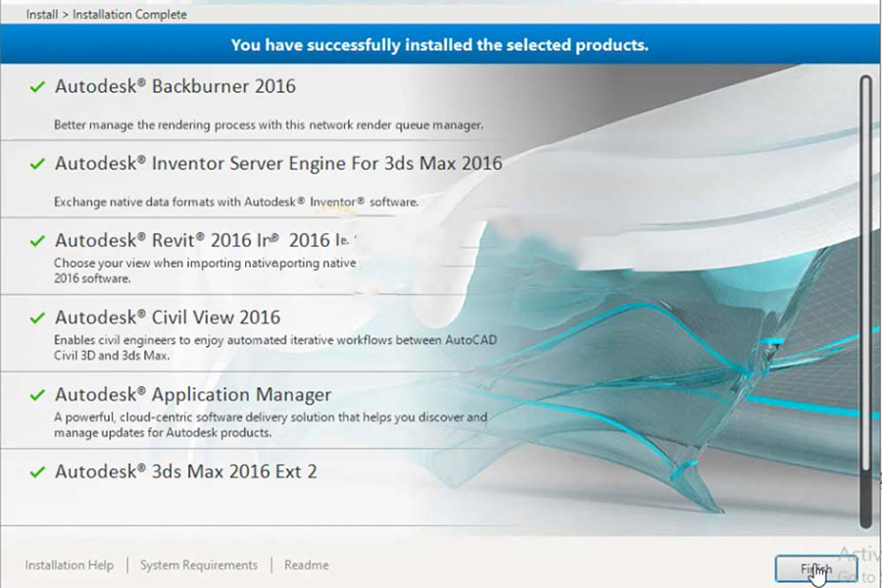Open the System Requirements link
The height and width of the screenshot is (588, 882).
tap(199, 564)
